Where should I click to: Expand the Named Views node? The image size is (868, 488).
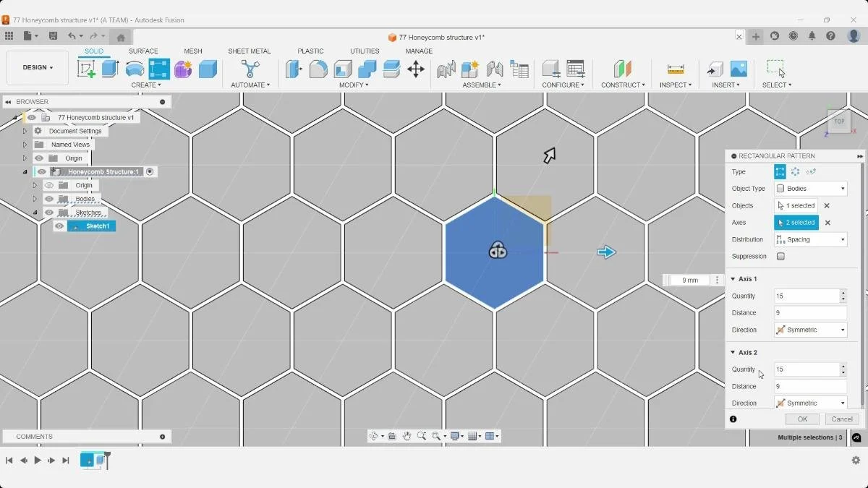point(25,145)
